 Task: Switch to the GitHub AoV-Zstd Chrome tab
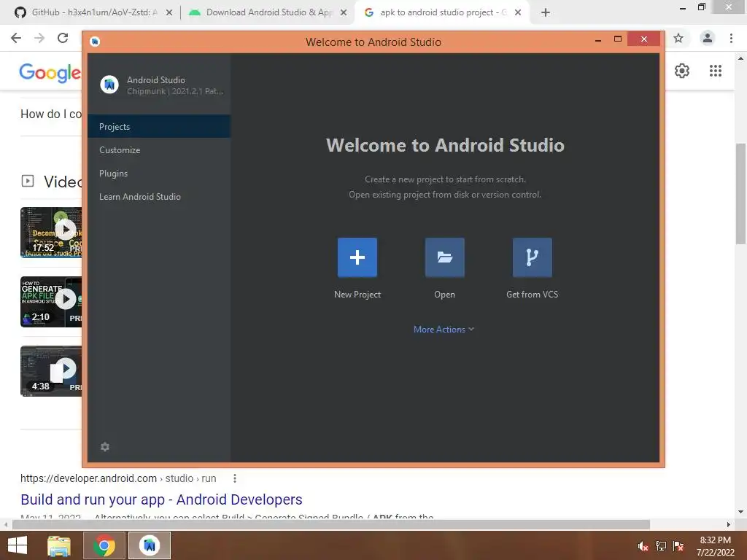(x=93, y=12)
